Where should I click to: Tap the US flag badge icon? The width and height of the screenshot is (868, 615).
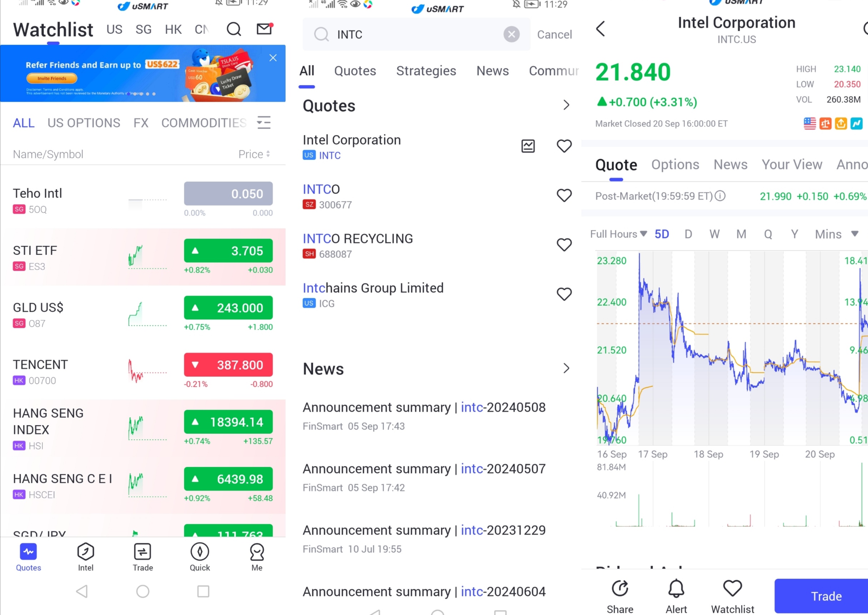point(810,124)
